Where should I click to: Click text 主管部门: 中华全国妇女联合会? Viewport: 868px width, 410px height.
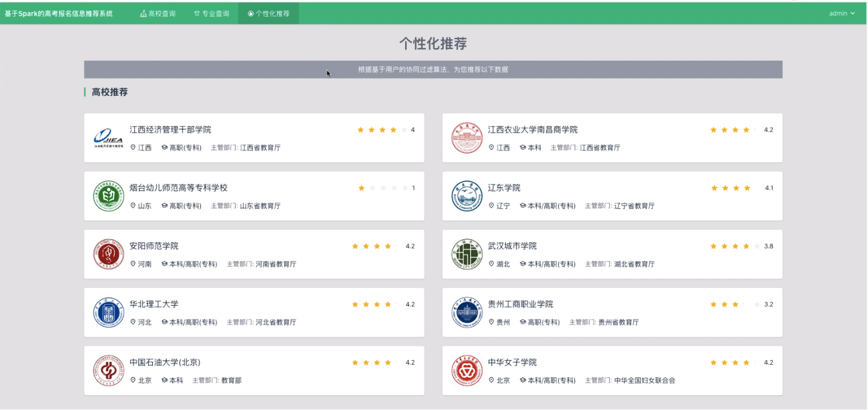click(630, 381)
